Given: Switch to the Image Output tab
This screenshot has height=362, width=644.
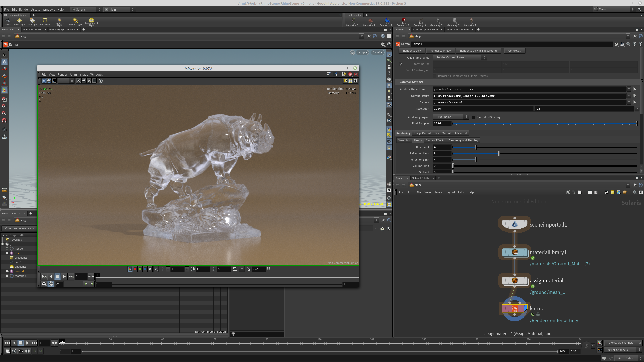Looking at the screenshot, I should click(x=422, y=133).
